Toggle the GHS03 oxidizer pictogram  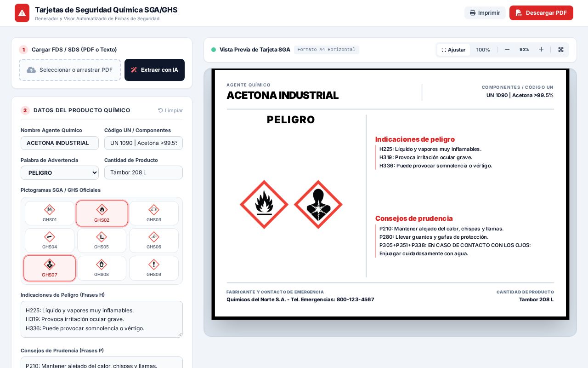click(154, 213)
